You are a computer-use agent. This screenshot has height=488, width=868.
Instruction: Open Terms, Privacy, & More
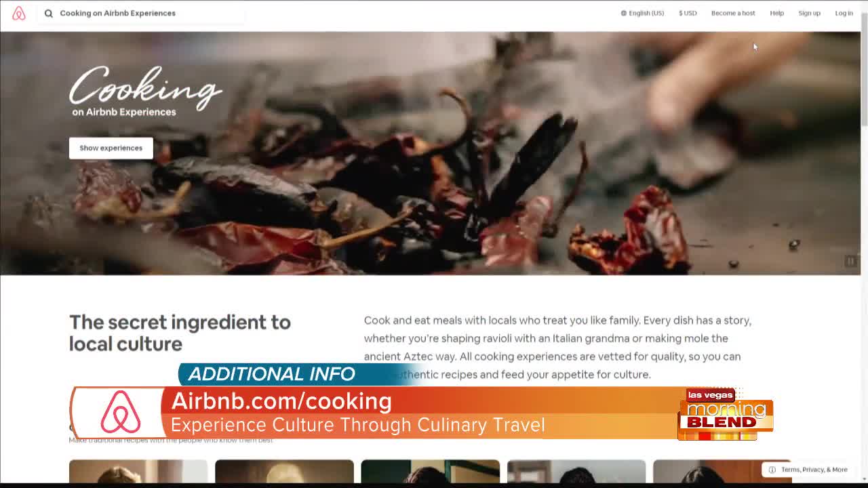click(x=814, y=470)
